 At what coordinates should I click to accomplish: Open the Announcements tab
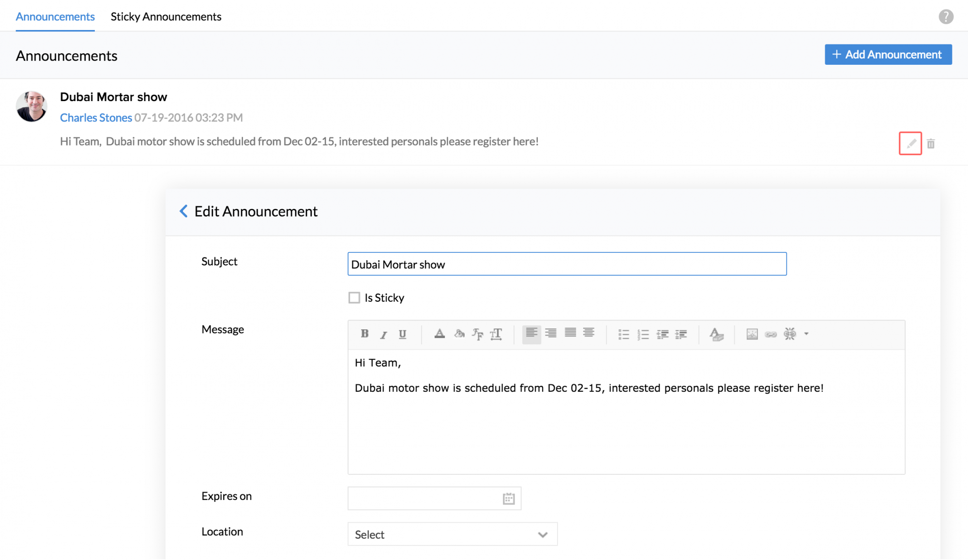[x=55, y=16]
